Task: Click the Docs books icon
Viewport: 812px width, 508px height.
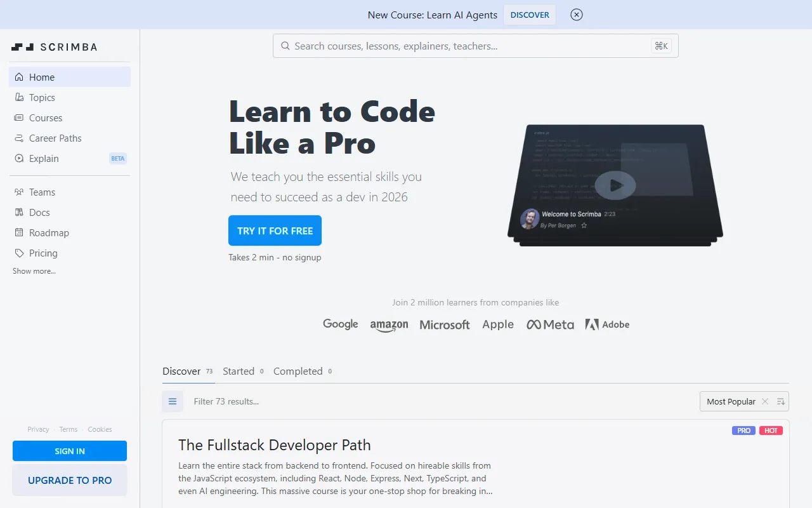Action: (19, 213)
